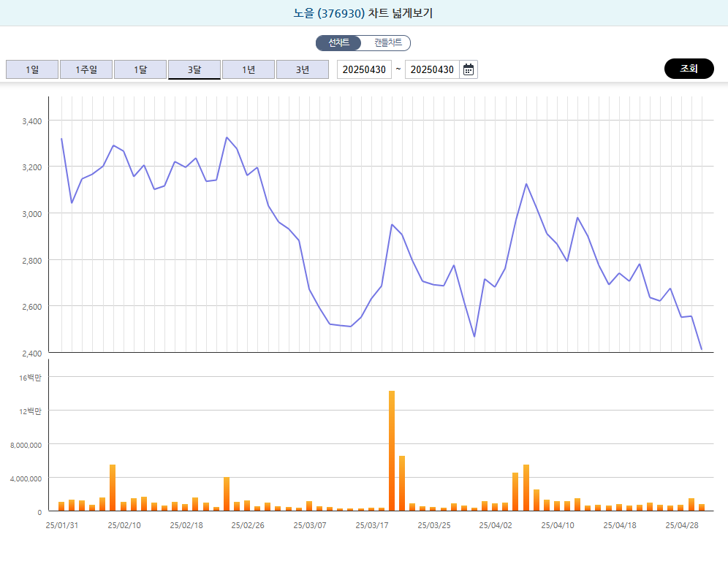
Task: Click the 25/03/17 date axis label
Action: point(372,525)
